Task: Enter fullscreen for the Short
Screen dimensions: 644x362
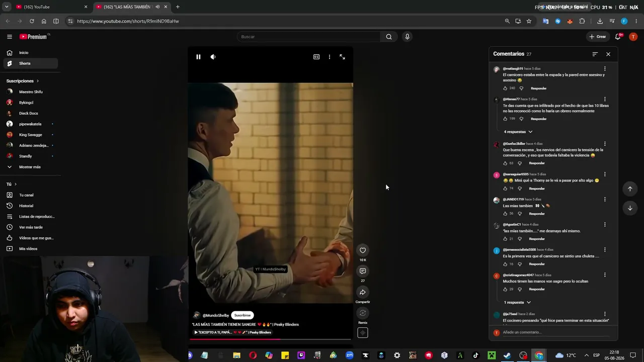Action: point(342,57)
